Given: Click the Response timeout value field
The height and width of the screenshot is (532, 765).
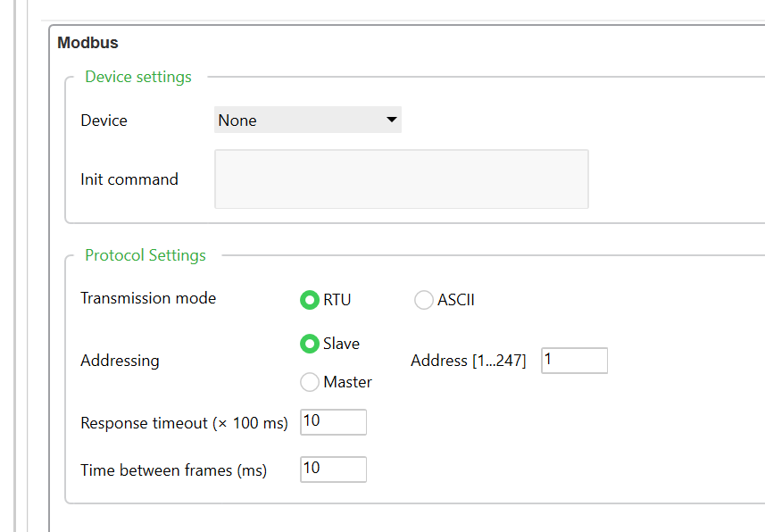Looking at the screenshot, I should 333,422.
